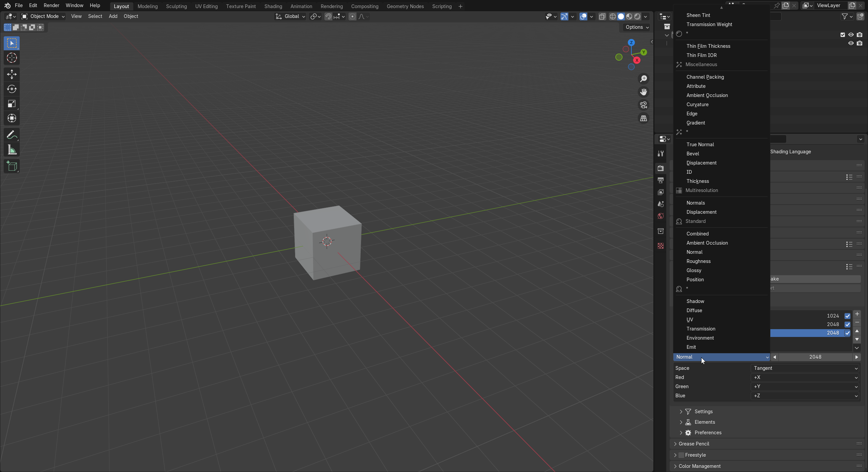Toggle checkbox on highlighted 2048 row
This screenshot has width=868, height=472.
pos(847,333)
